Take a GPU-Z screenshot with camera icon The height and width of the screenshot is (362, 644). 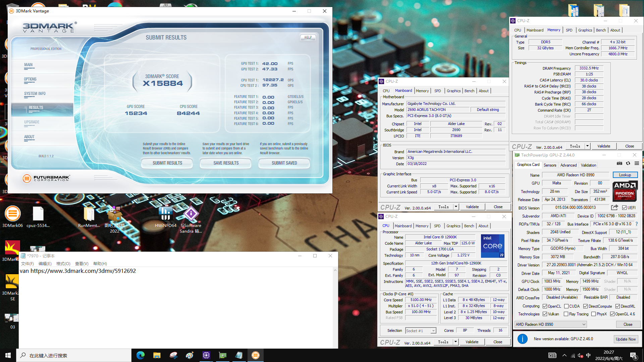620,164
